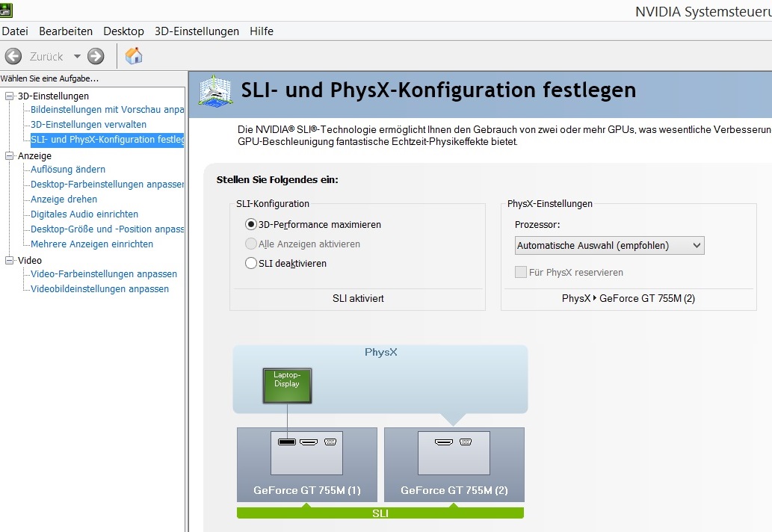The width and height of the screenshot is (772, 532).
Task: Click the Back arrow button
Action: (13, 56)
